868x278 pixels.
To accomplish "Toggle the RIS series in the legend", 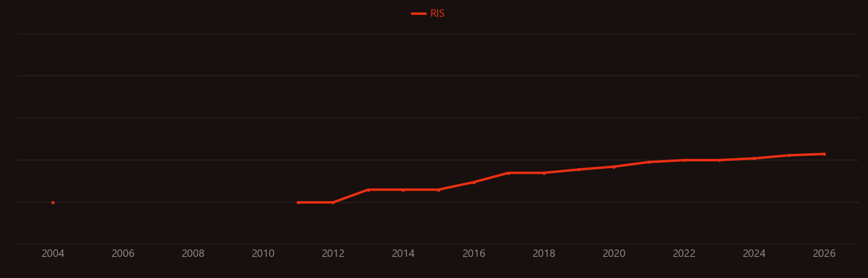I will [428, 14].
